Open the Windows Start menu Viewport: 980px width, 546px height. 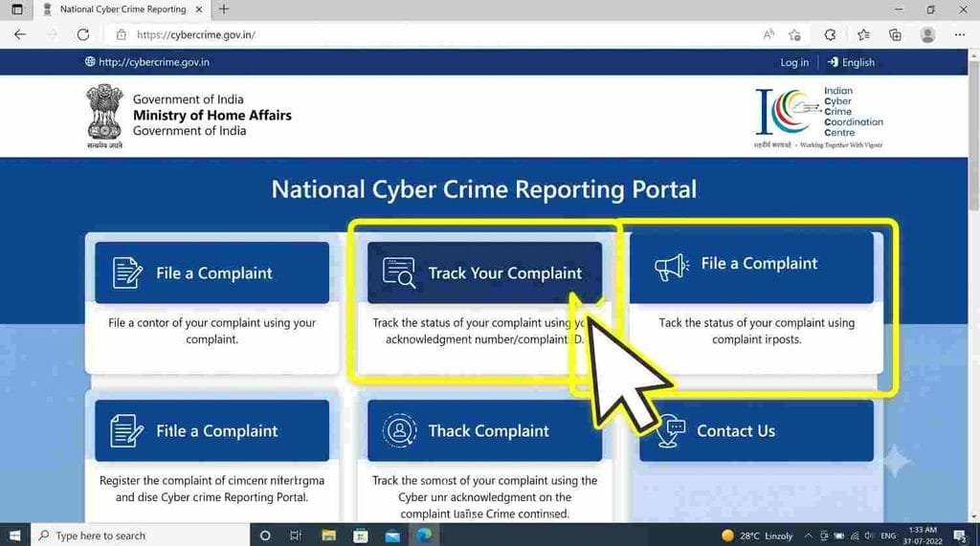coord(15,535)
